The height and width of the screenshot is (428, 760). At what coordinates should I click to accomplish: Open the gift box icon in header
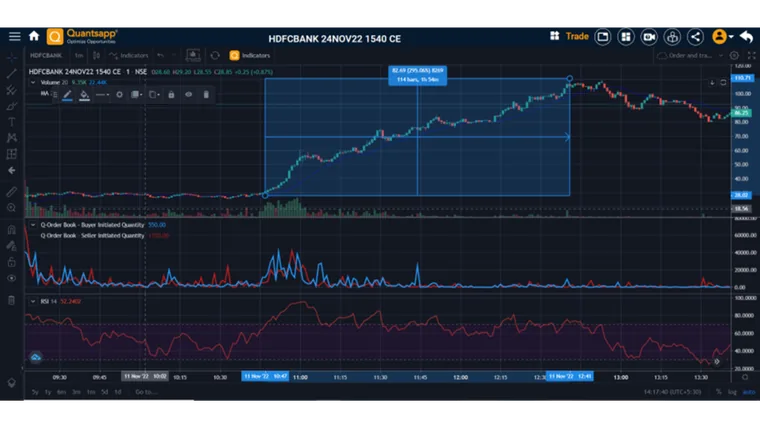tap(672, 37)
